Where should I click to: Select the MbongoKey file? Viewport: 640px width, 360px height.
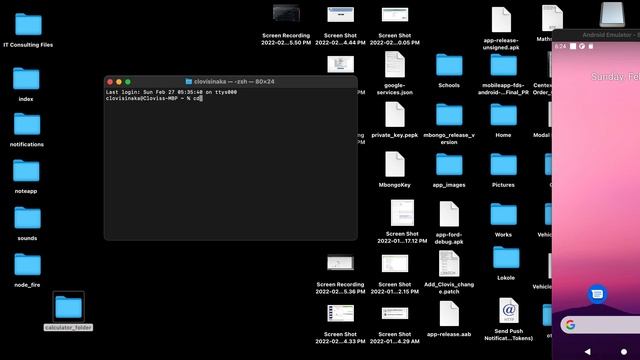click(x=395, y=164)
